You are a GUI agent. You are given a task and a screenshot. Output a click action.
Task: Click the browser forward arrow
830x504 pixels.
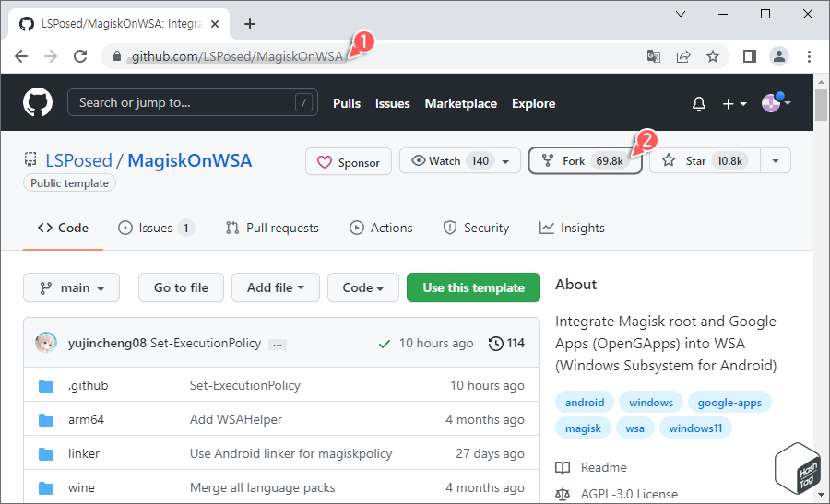point(51,56)
